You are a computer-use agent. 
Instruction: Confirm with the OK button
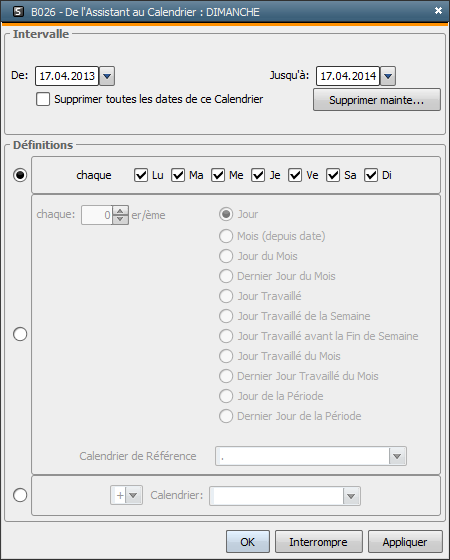[x=248, y=542]
